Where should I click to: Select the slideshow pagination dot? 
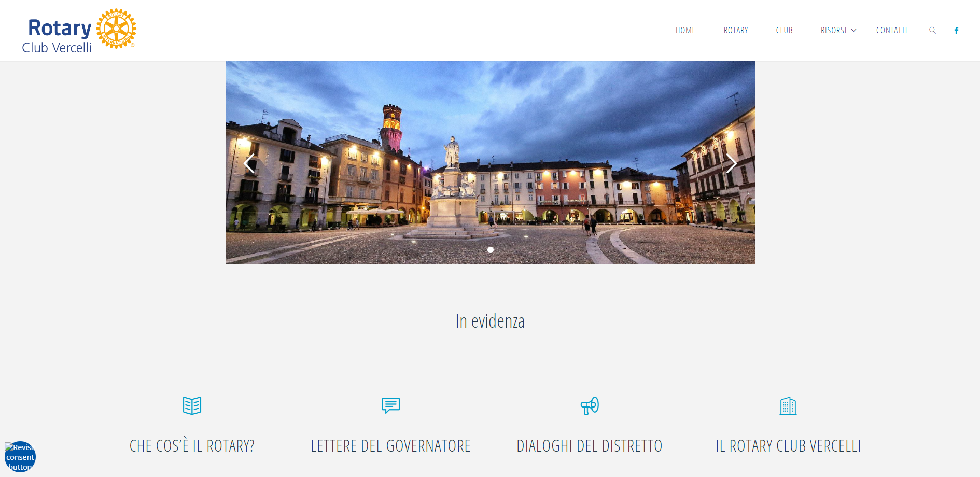[491, 250]
